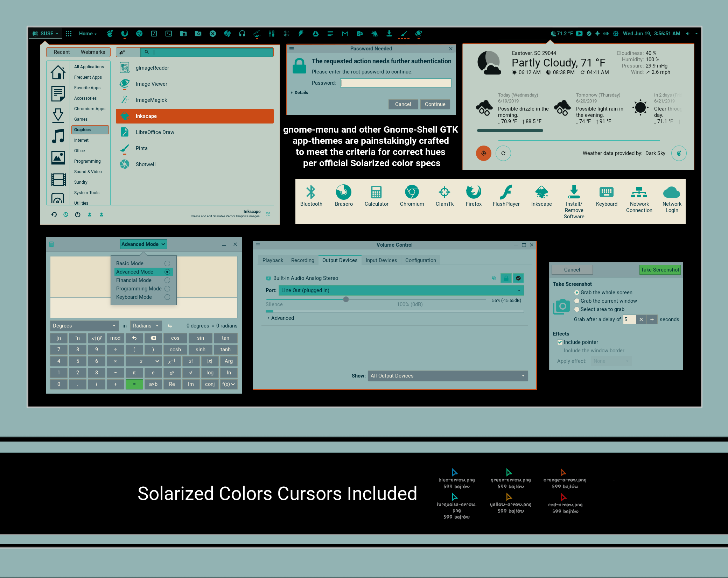Viewport: 728px width, 578px height.
Task: Click the power icon in gnome-menu footer
Action: tap(78, 214)
